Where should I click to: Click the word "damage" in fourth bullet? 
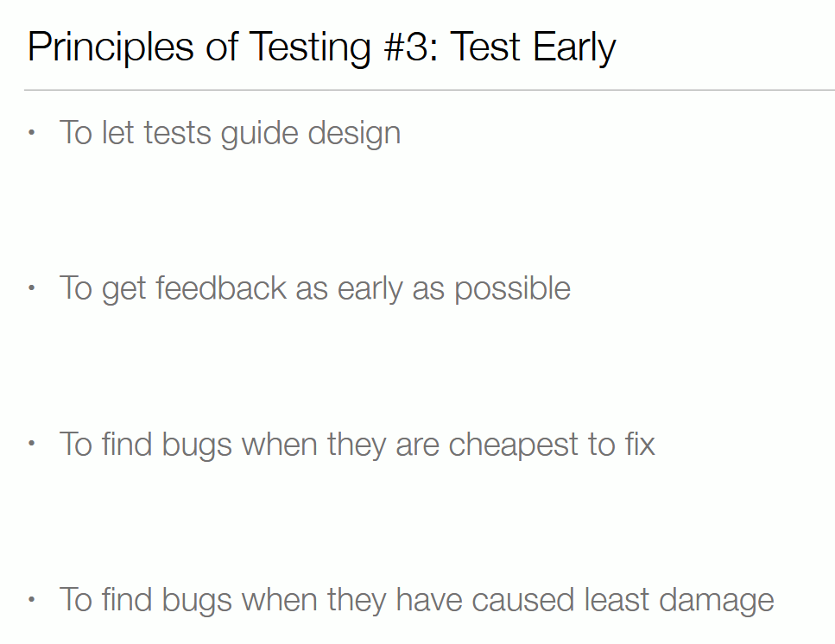pyautogui.click(x=716, y=601)
